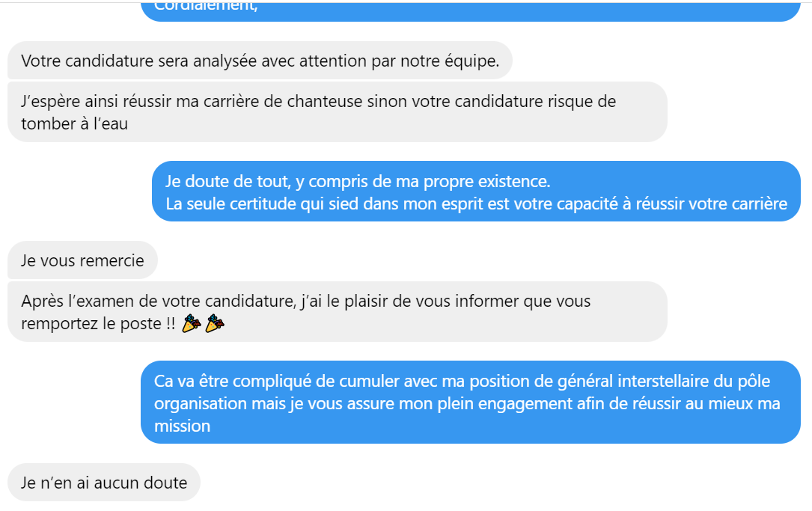
Task: Click the 'J'espère ainsi réussir ma carrière' message
Action: tap(318, 102)
